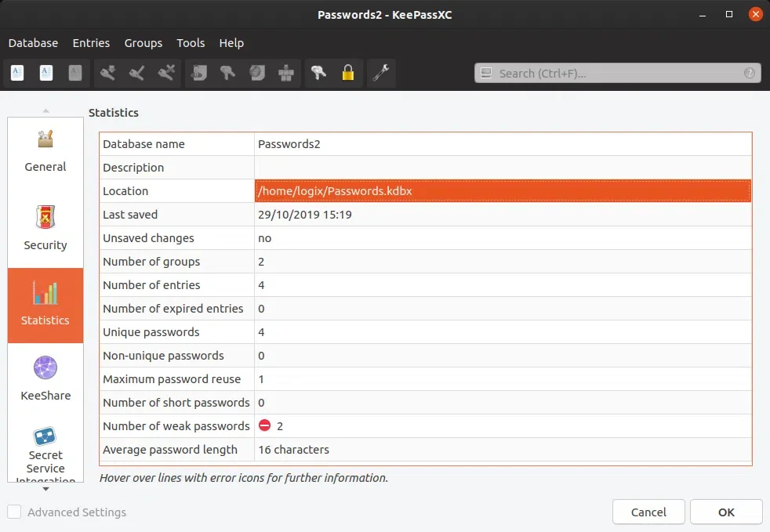Click the edit entry key icon
This screenshot has width=770, height=532.
[136, 73]
